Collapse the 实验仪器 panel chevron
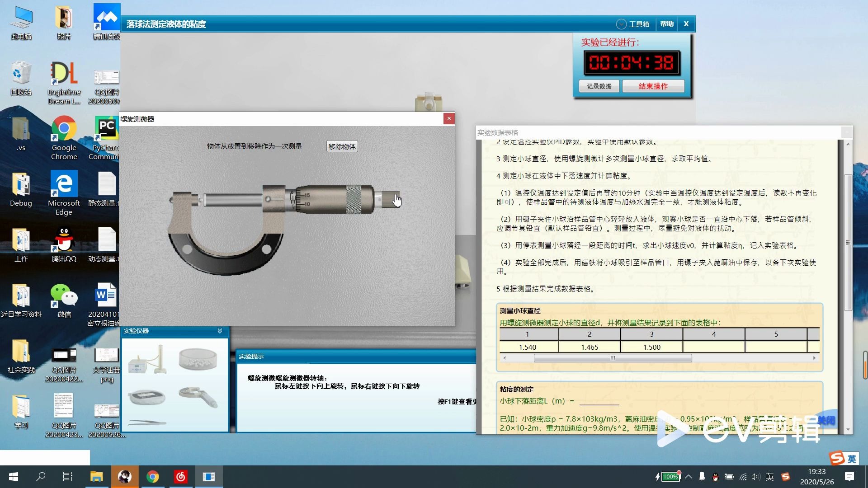This screenshot has width=868, height=488. (220, 331)
